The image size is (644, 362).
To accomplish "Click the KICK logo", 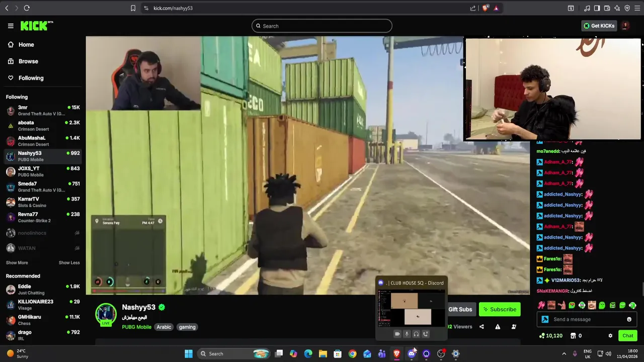I will [37, 26].
